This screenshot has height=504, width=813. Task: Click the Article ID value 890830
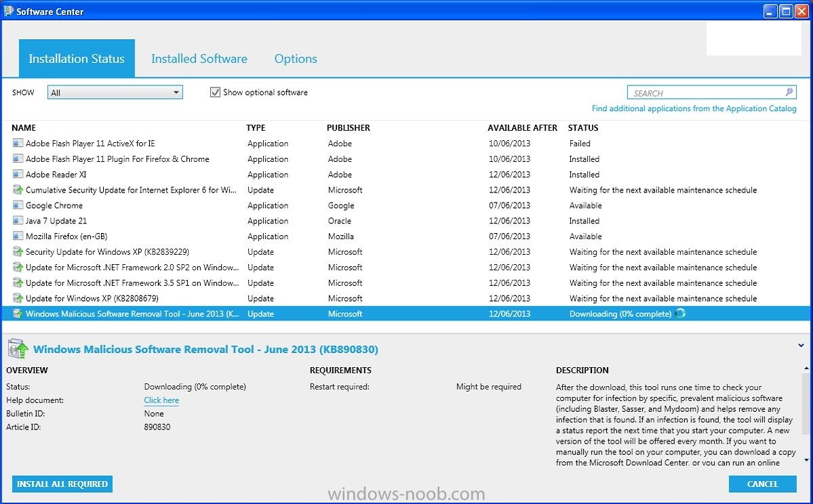click(157, 427)
